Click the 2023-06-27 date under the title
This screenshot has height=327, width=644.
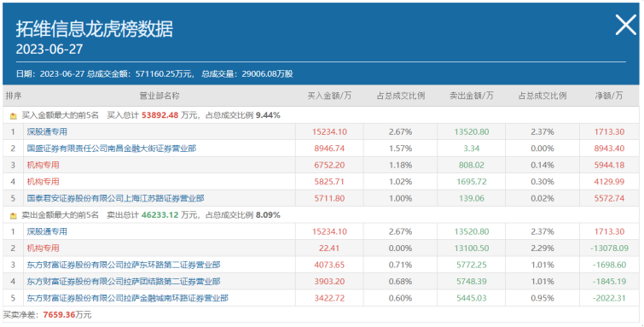[x=49, y=50]
